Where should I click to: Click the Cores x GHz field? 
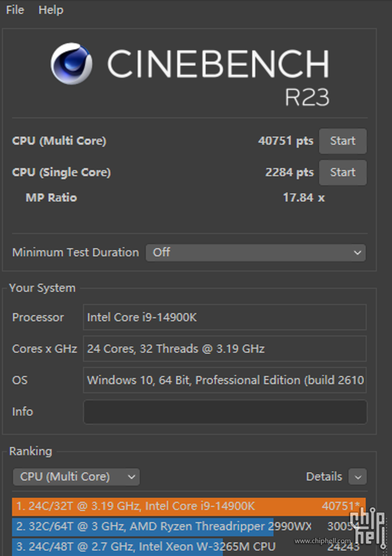225,349
